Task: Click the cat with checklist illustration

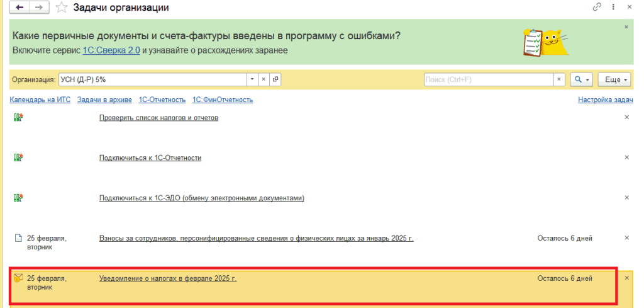Action: (x=545, y=42)
